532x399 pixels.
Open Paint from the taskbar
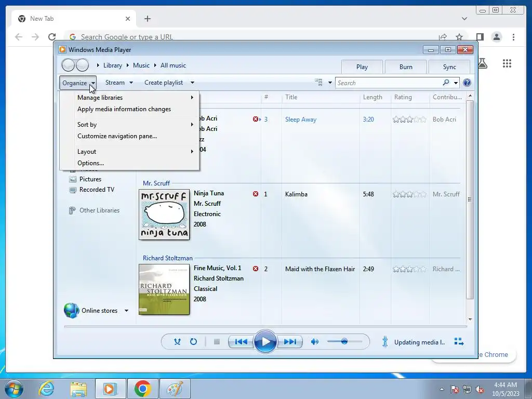coord(175,388)
